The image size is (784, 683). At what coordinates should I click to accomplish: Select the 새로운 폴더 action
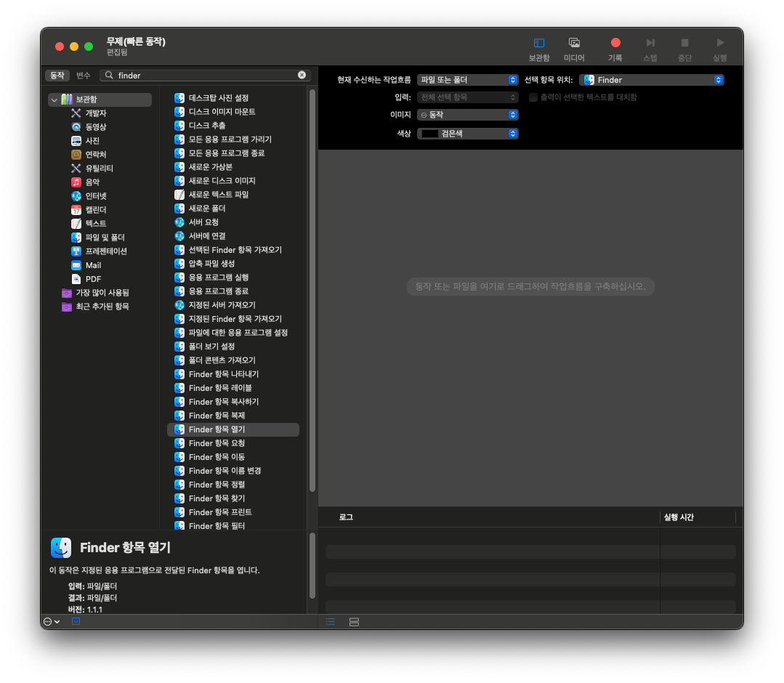(x=206, y=209)
